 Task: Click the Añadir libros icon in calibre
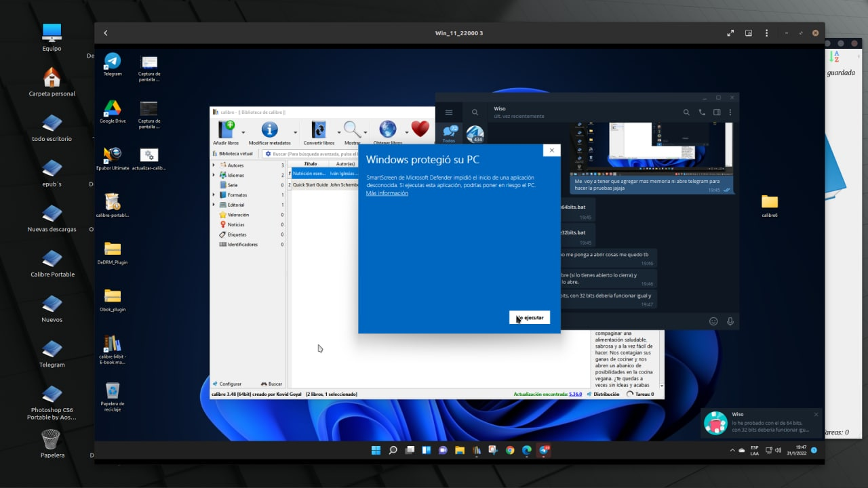[x=226, y=129]
